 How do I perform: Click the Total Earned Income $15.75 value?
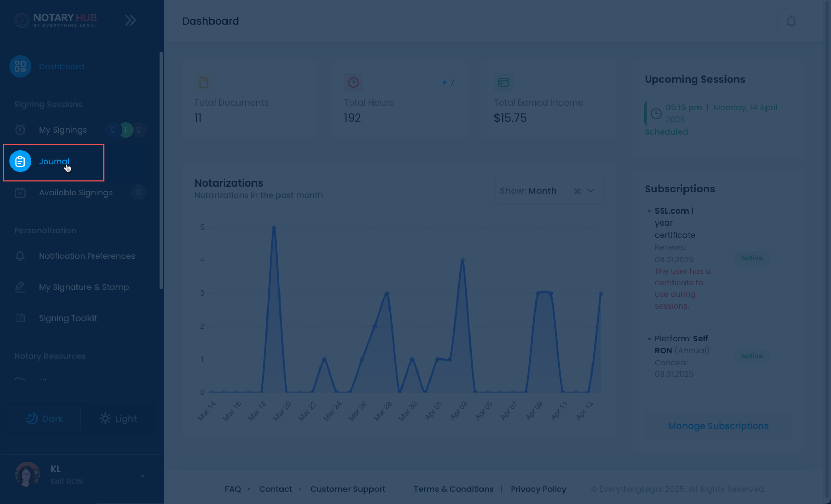[x=510, y=118]
